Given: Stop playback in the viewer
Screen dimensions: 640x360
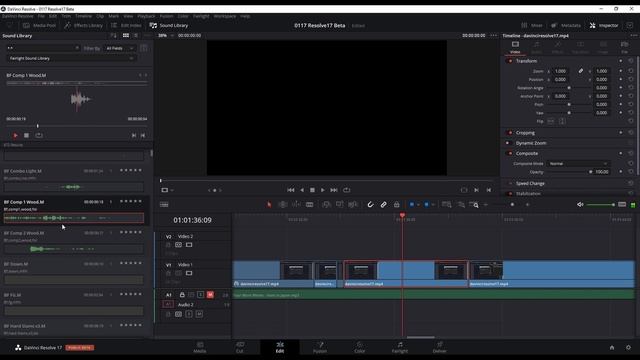Looking at the screenshot, I should click(312, 190).
